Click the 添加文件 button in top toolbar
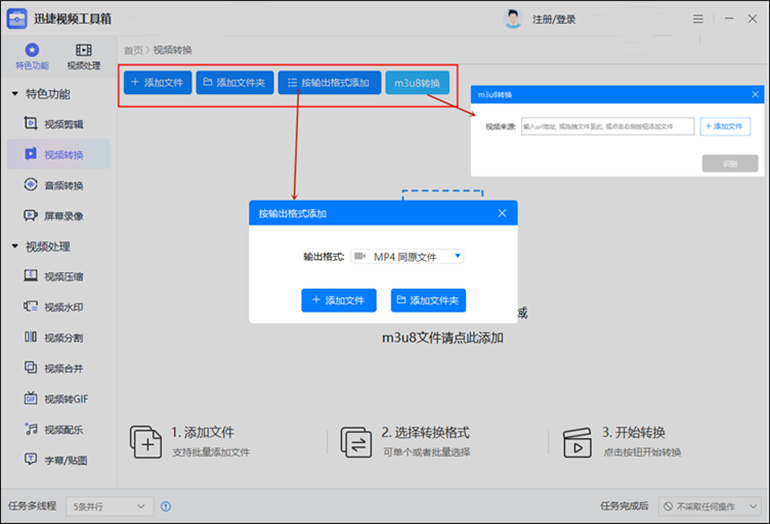Image resolution: width=770 pixels, height=524 pixels. click(x=158, y=83)
